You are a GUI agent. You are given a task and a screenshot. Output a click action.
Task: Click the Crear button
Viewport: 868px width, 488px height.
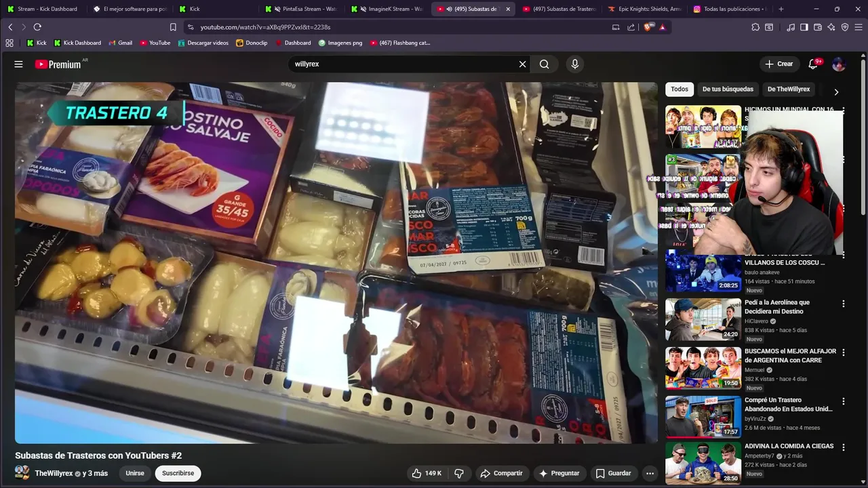tap(778, 64)
